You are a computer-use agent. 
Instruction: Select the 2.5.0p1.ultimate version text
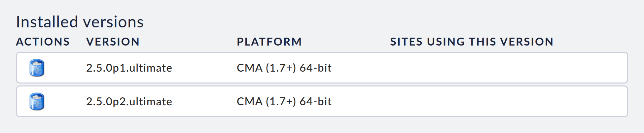[129, 68]
